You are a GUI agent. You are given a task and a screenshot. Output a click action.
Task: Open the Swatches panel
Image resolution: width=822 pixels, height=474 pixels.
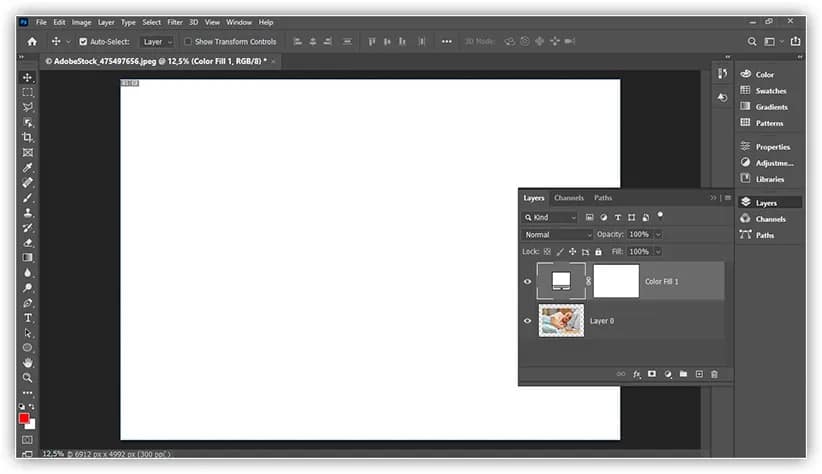tap(770, 91)
